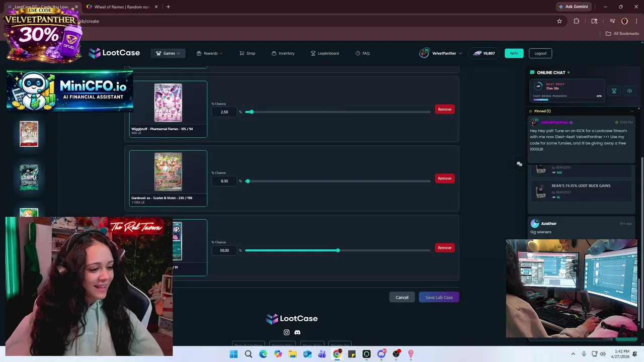644x362 pixels.
Task: Click the 50.00 chance slider handle
Action: point(338,250)
